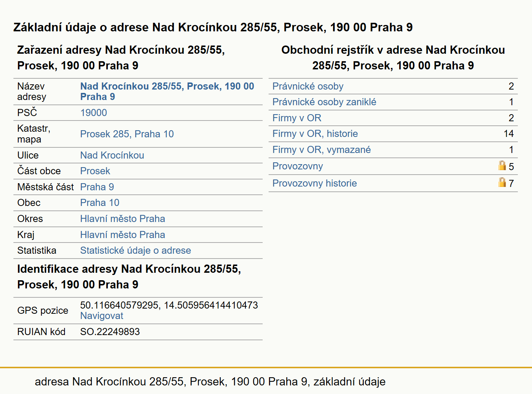532x394 pixels.
Task: Open Statistické údaje o adrese
Action: pos(135,250)
